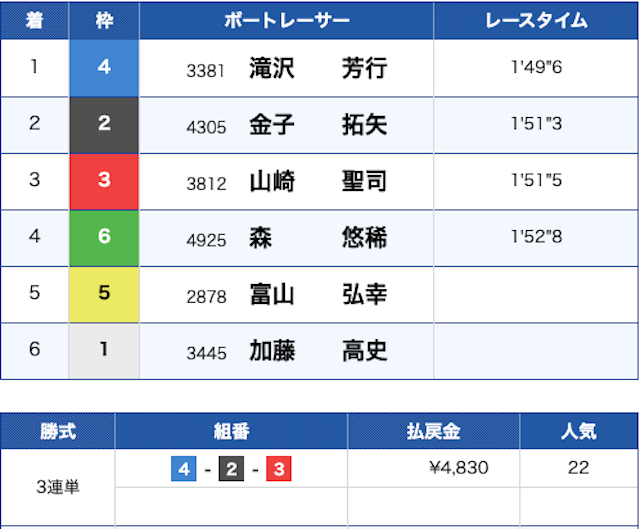The image size is (640, 529).
Task: Click racer name 森 悠稀
Action: (317, 238)
